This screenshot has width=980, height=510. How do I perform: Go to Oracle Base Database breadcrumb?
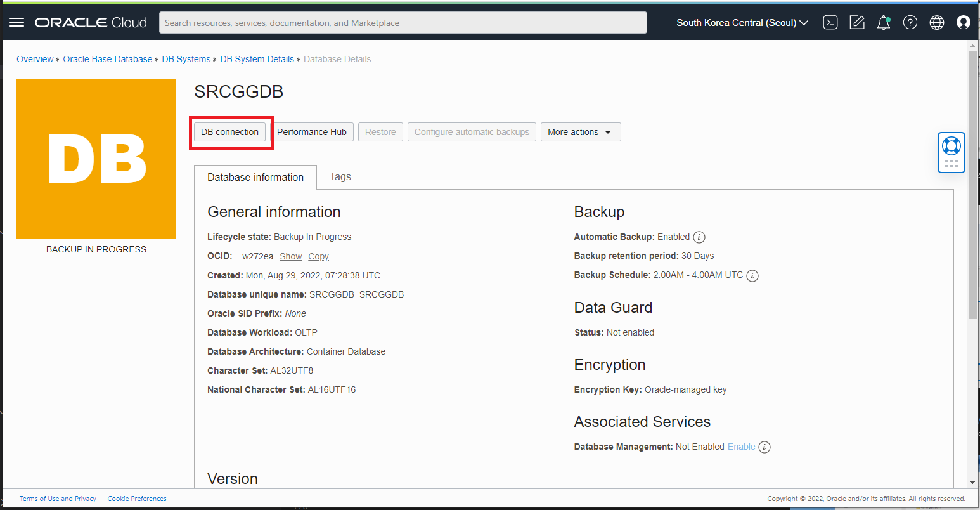108,59
